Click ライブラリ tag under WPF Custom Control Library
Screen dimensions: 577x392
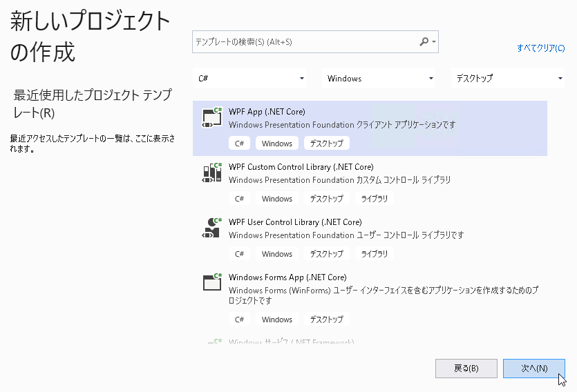click(x=375, y=199)
